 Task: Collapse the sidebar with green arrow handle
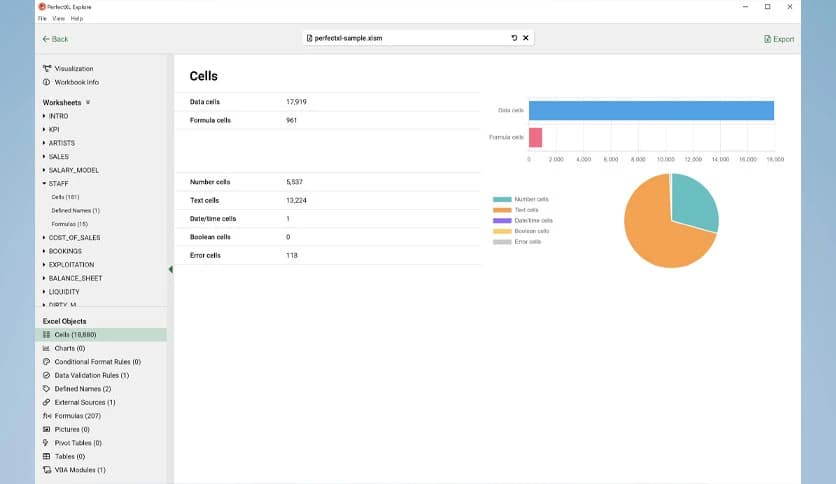pos(171,269)
